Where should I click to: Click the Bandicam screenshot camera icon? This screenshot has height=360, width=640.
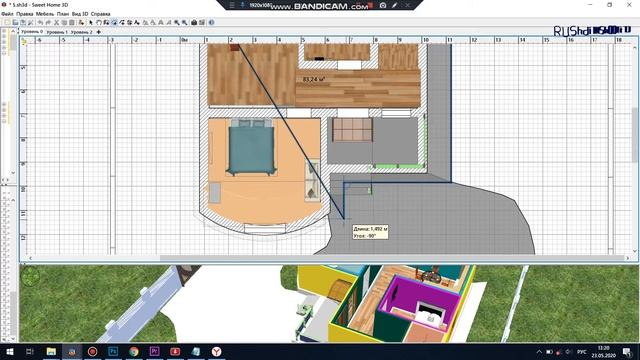pos(383,5)
